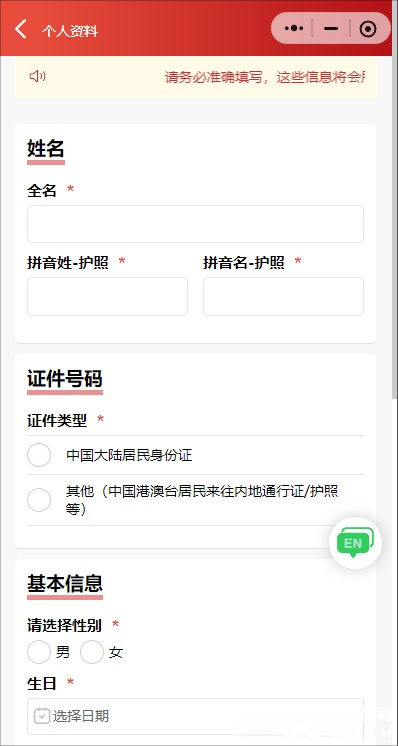Choose 男 as gender
Viewport: 398px width, 746px height.
point(39,652)
